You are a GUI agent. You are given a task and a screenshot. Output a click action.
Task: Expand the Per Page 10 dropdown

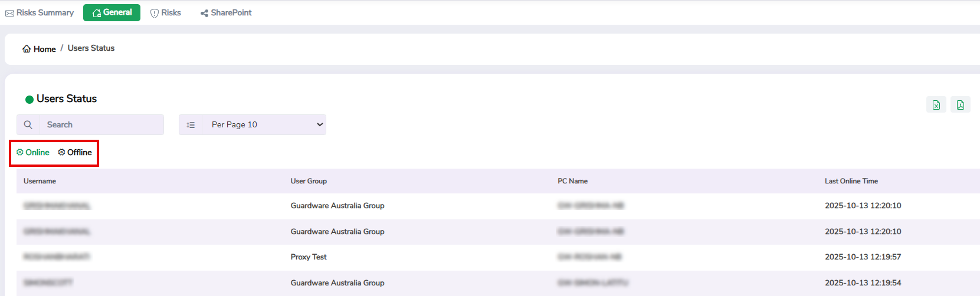pos(264,125)
